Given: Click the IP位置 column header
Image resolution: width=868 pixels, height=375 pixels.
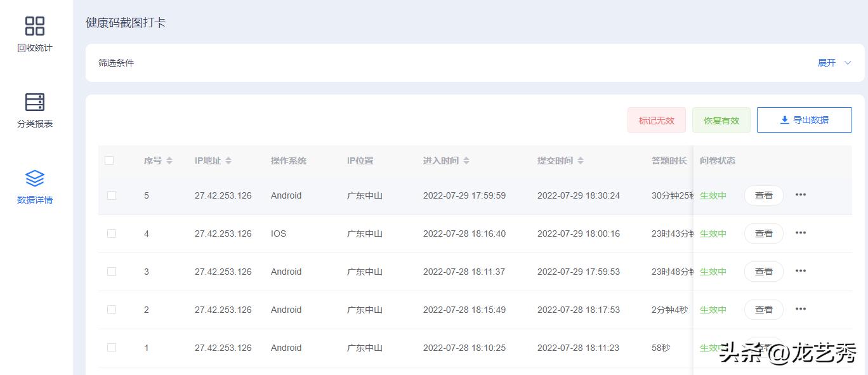Looking at the screenshot, I should [x=360, y=161].
